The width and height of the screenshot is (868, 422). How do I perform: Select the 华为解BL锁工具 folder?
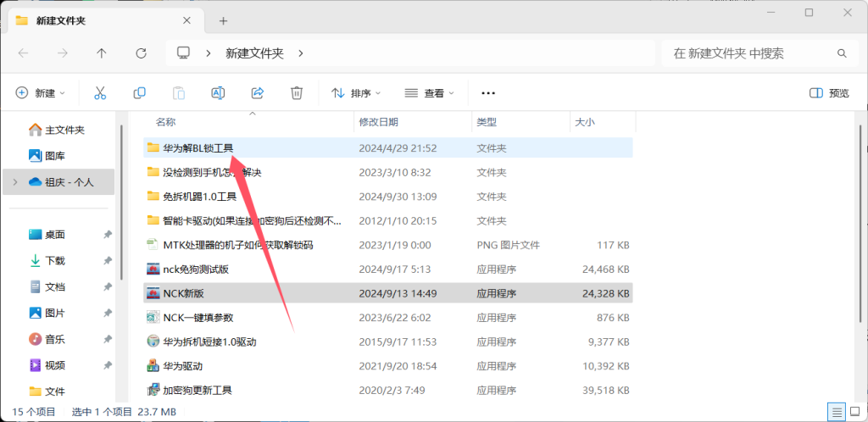(x=388, y=148)
